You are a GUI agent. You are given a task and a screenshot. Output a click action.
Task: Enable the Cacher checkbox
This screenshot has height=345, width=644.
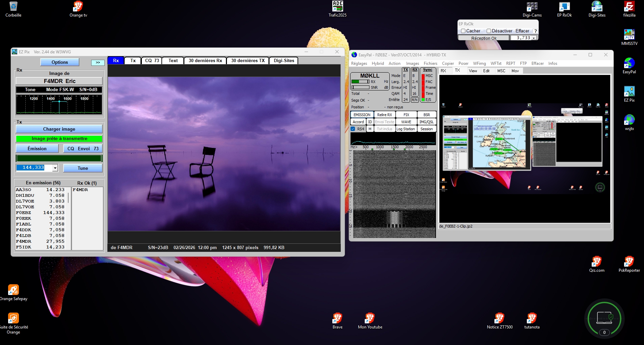coord(463,31)
